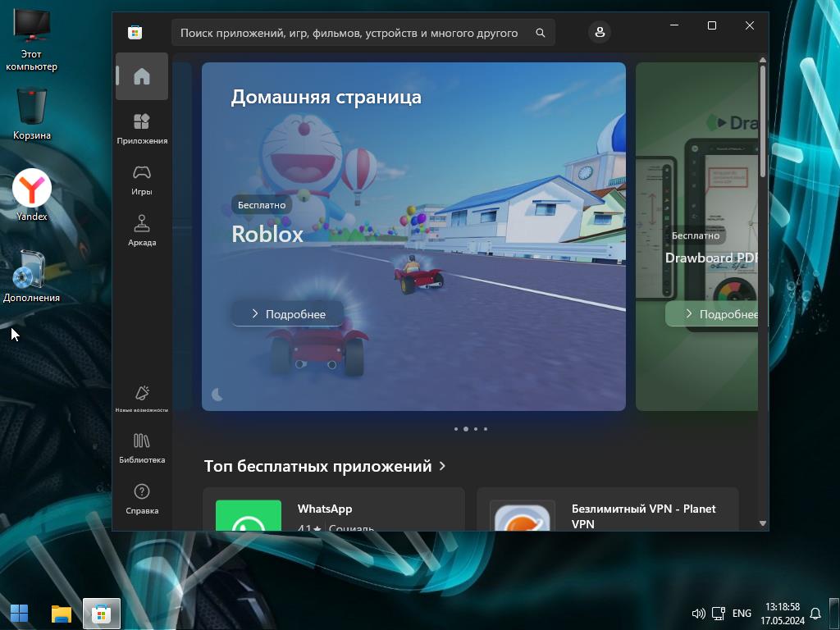Screen dimensions: 840x630
Task: Open Новые возможности in sidebar
Action: click(x=142, y=399)
